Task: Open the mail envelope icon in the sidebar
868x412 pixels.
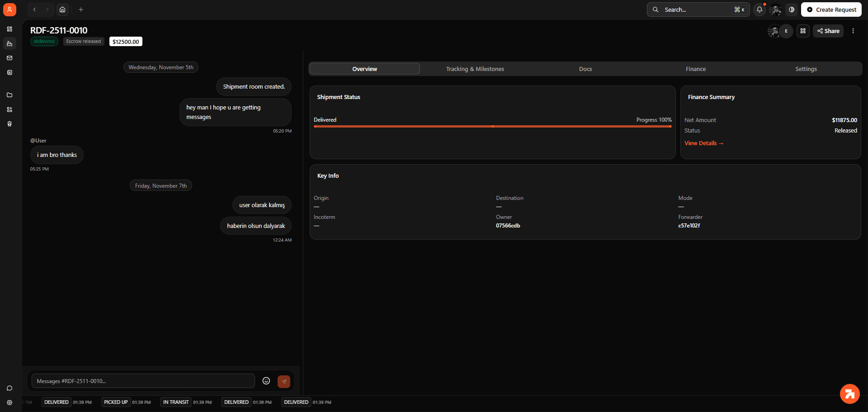Action: tap(9, 58)
